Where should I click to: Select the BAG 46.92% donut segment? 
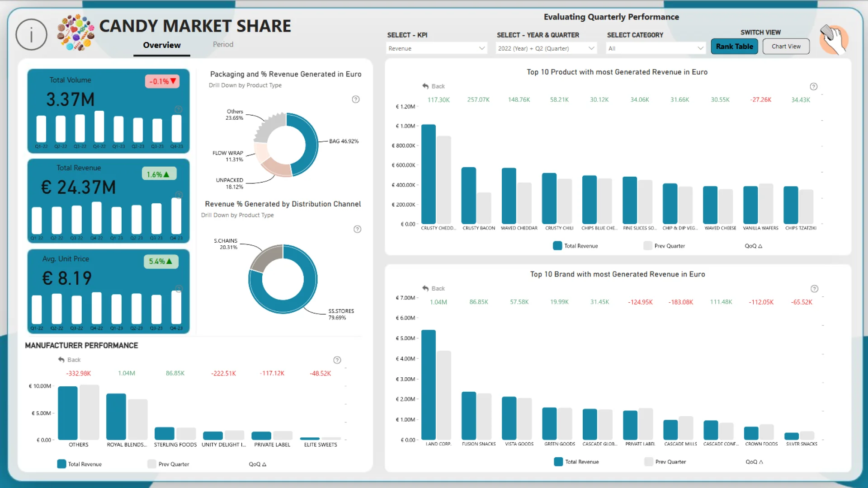point(311,144)
